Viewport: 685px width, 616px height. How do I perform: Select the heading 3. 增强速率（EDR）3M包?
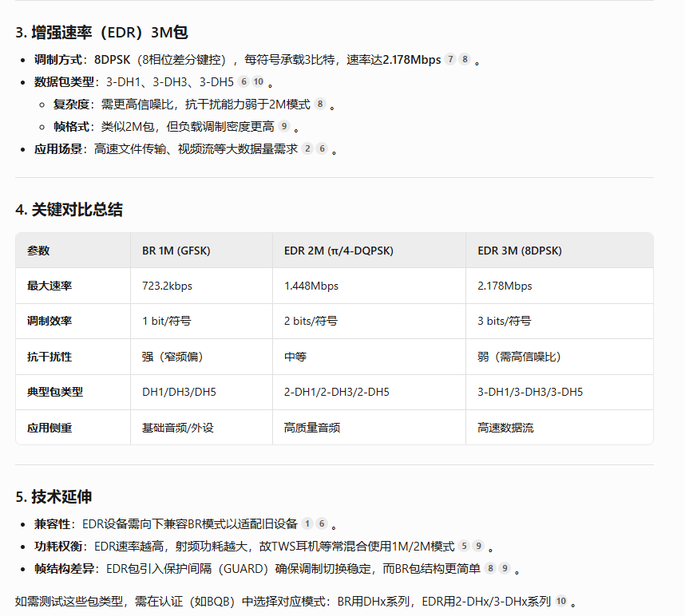tap(101, 33)
